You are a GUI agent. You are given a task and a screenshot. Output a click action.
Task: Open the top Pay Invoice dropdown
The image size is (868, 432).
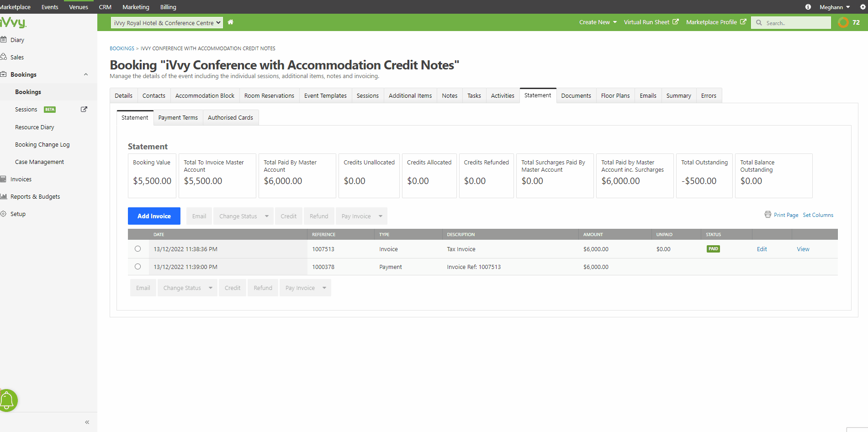(x=361, y=216)
